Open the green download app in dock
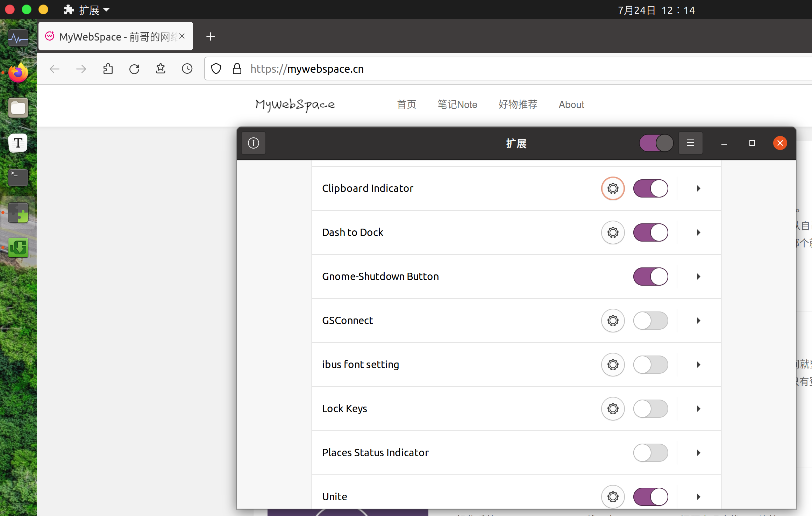Viewport: 812px width, 516px height. click(18, 248)
